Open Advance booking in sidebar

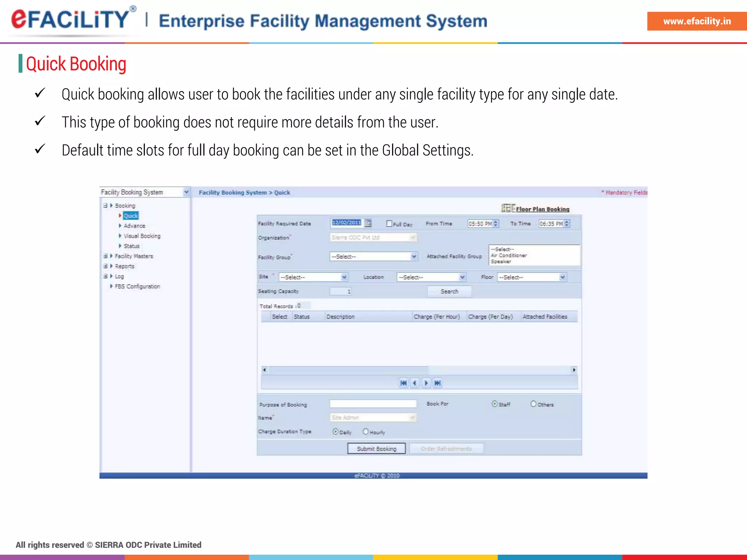(134, 226)
